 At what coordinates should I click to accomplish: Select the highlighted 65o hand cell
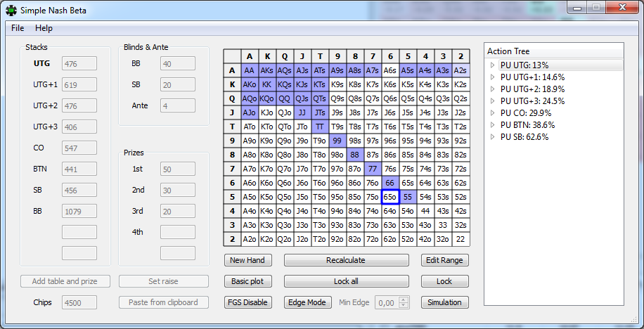coord(390,197)
